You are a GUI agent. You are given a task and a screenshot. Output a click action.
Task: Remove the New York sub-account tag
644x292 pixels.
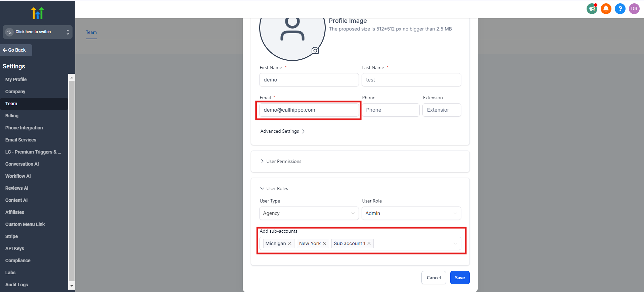point(324,243)
